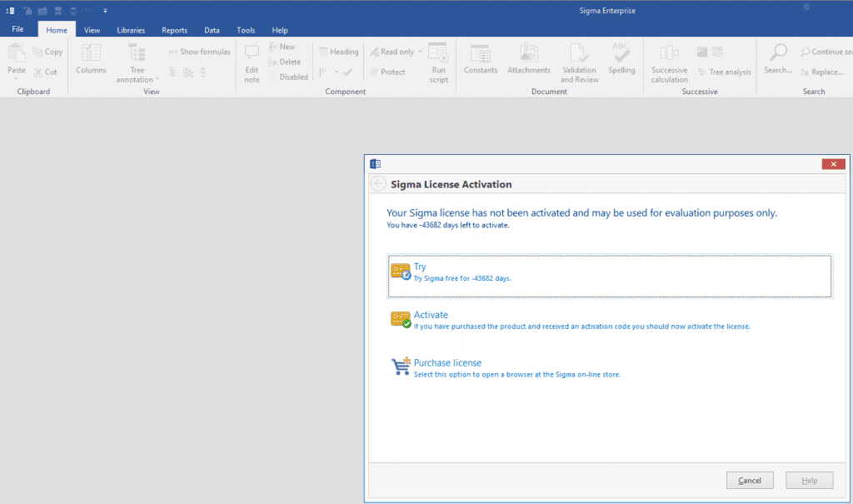
Task: Open Attachments in the Document group
Action: 529,53
